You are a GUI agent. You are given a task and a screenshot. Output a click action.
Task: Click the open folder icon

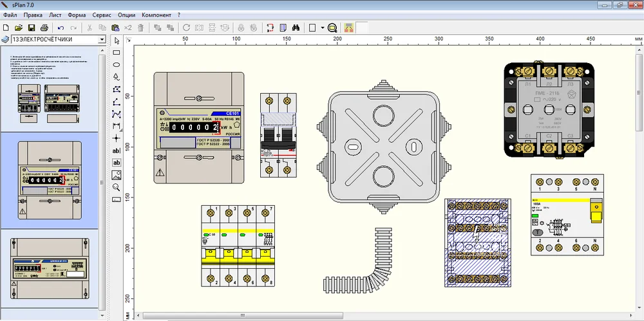click(x=18, y=28)
